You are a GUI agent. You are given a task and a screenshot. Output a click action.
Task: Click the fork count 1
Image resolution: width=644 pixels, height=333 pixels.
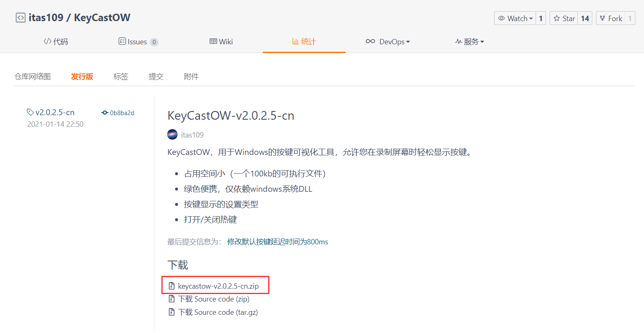tap(630, 18)
